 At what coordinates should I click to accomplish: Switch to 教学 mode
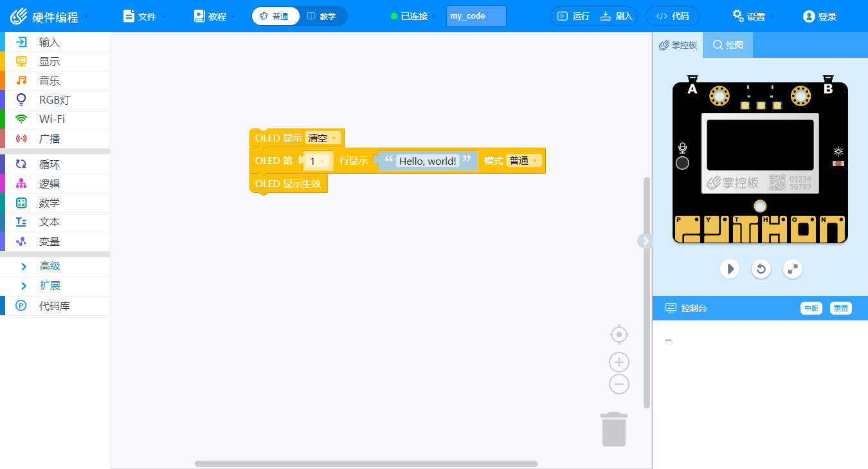pyautogui.click(x=322, y=16)
